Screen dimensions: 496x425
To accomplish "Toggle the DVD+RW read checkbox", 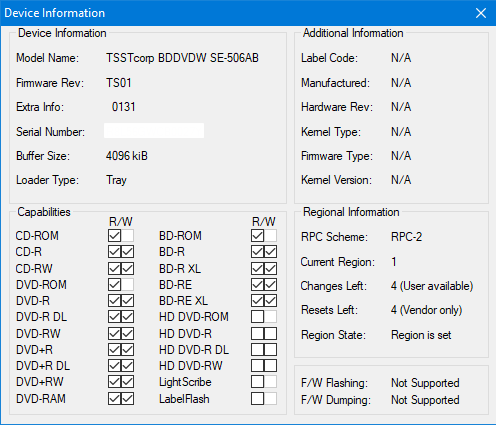I will (114, 382).
